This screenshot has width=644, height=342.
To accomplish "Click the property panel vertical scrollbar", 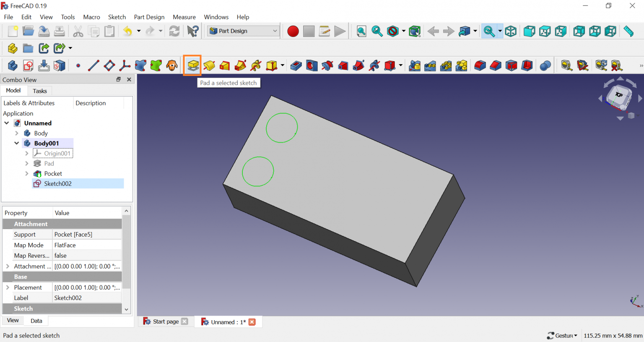I will click(126, 252).
